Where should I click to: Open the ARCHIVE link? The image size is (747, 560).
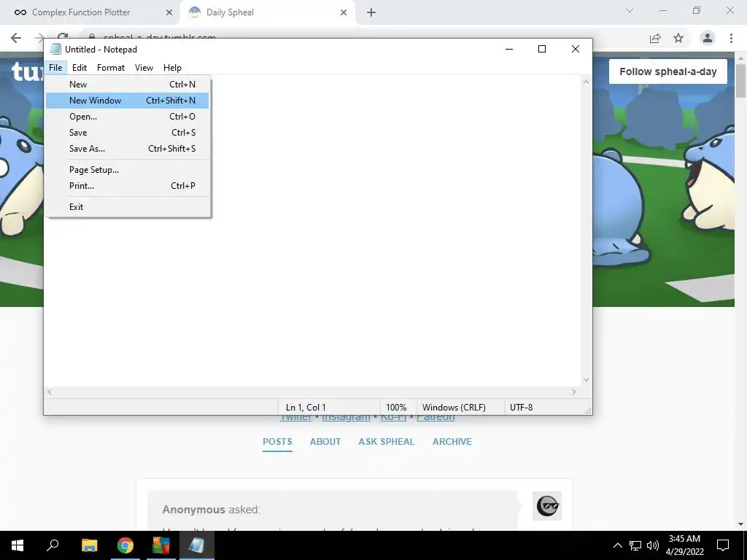coord(452,441)
